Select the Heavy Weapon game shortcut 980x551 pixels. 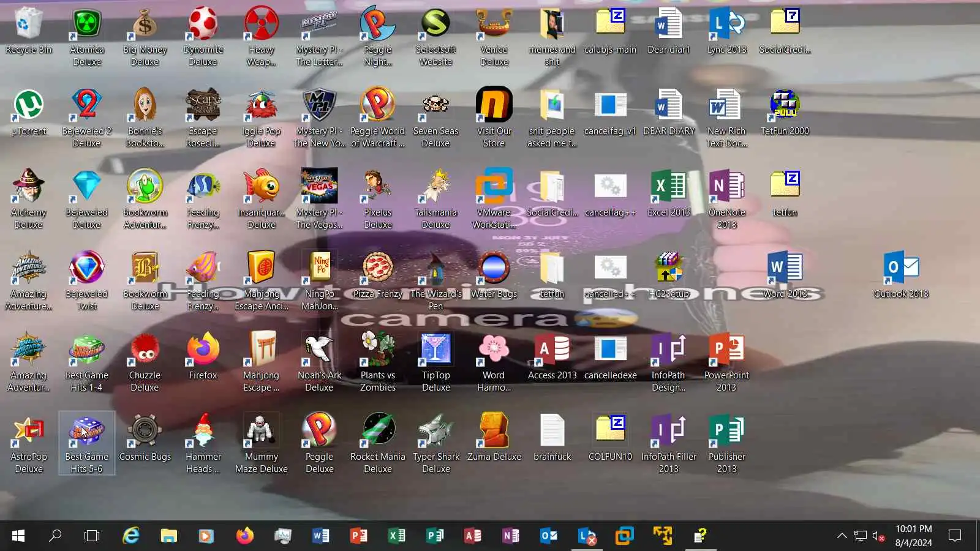[262, 37]
